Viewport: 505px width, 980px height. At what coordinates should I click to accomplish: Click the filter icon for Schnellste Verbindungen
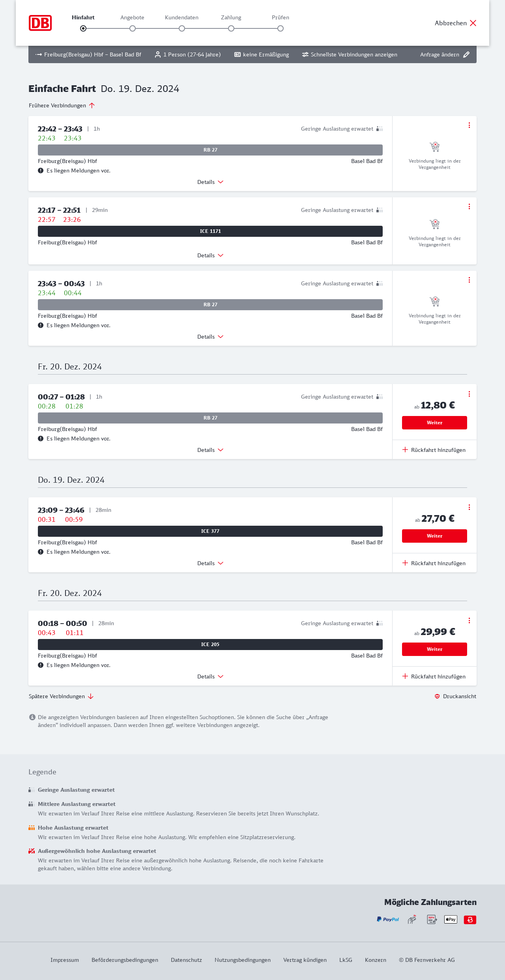(x=305, y=54)
